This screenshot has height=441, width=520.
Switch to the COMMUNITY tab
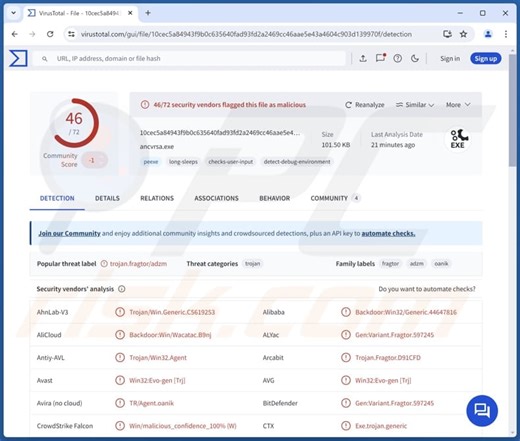pos(335,198)
